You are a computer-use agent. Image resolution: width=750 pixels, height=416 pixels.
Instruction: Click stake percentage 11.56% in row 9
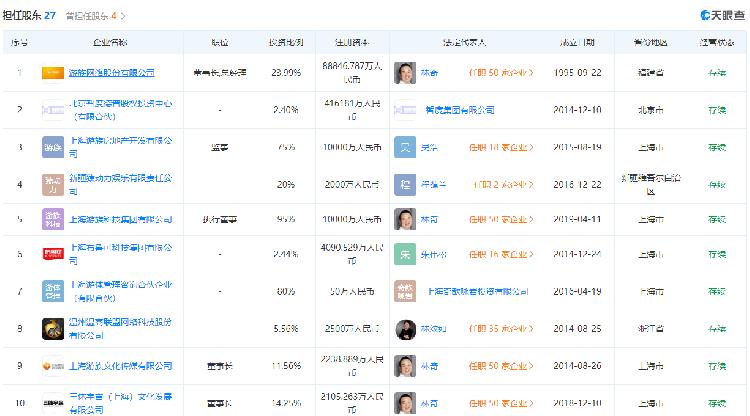tap(286, 366)
